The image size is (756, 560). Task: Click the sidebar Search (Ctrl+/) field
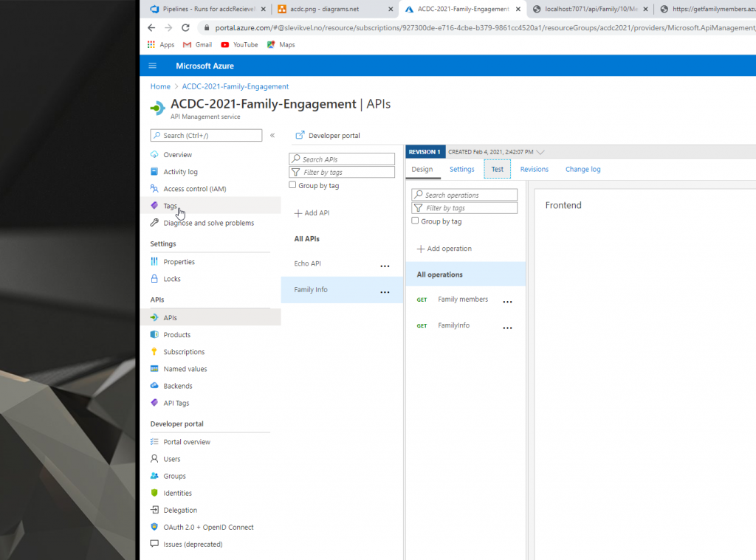207,136
